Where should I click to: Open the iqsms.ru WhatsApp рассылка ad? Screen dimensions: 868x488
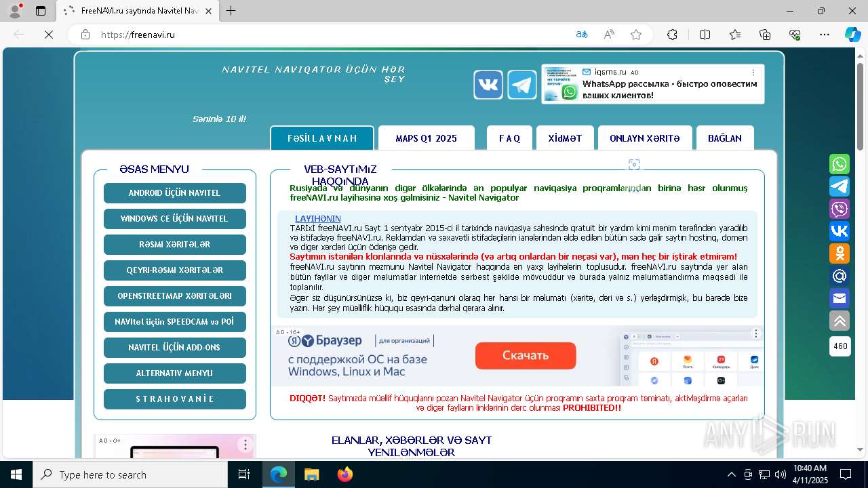tap(653, 85)
